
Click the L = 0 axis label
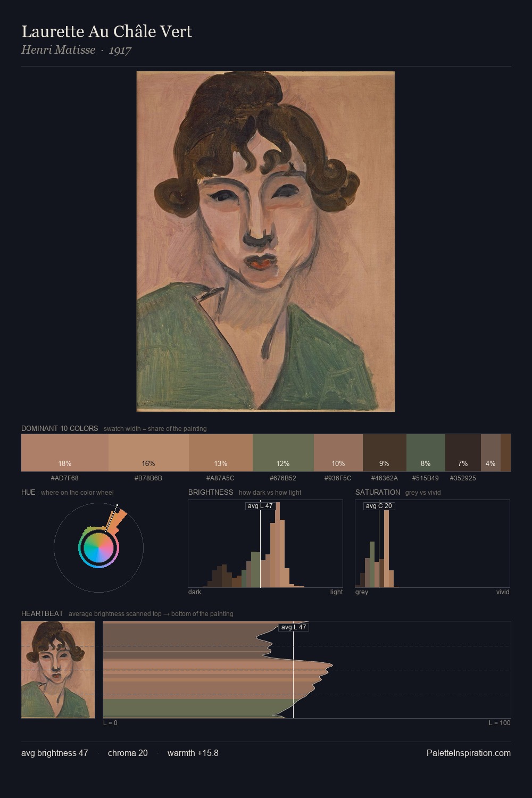[x=110, y=723]
